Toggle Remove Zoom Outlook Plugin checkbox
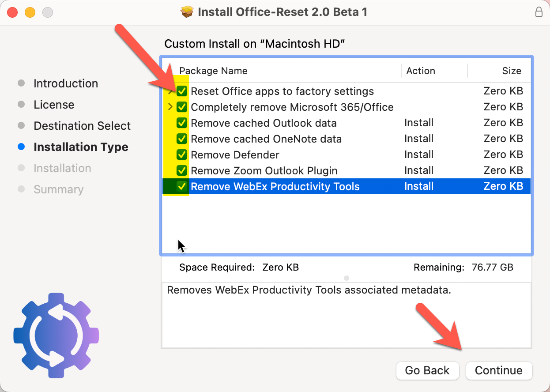The width and height of the screenshot is (550, 392). 182,171
